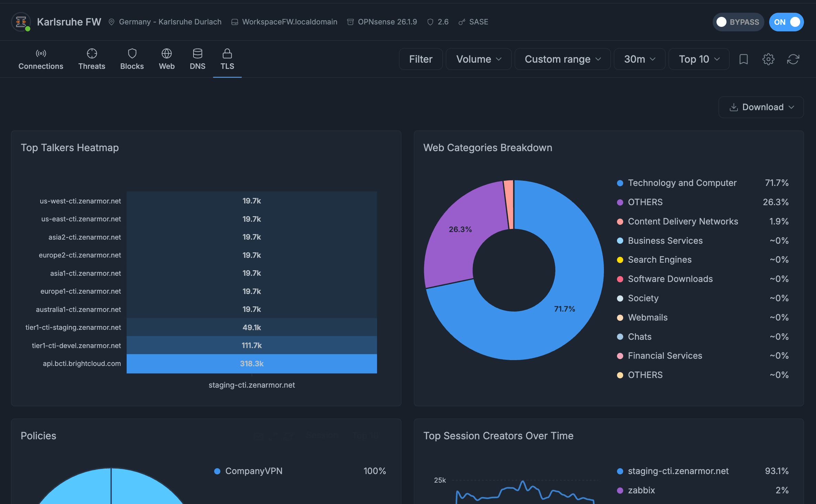
Task: Click the key icon beside SASE
Action: click(x=462, y=22)
